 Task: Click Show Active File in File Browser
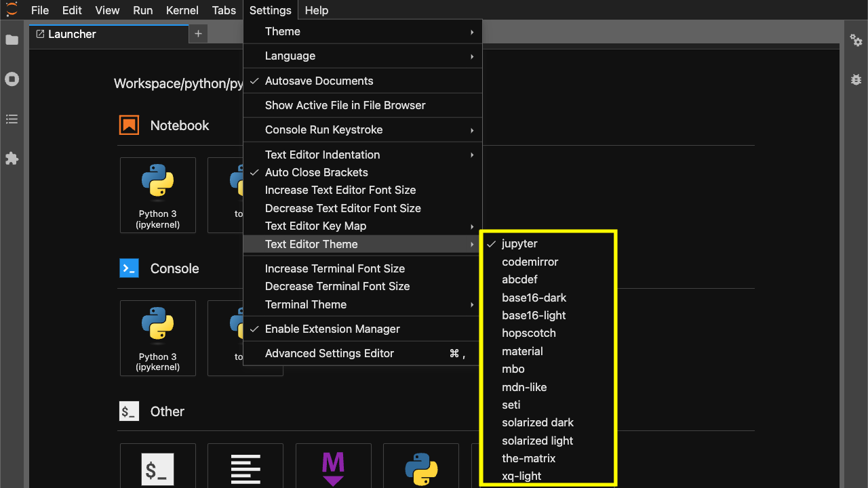pos(363,105)
